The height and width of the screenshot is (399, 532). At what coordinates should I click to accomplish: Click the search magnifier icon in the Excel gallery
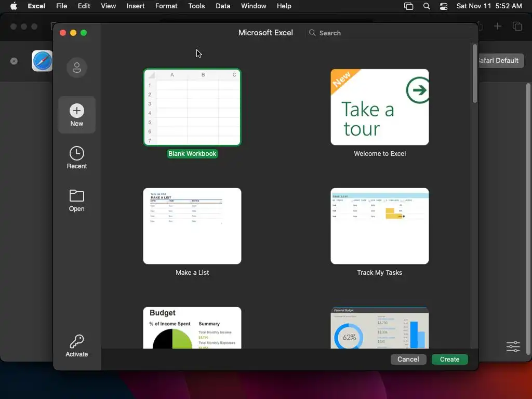pos(312,33)
